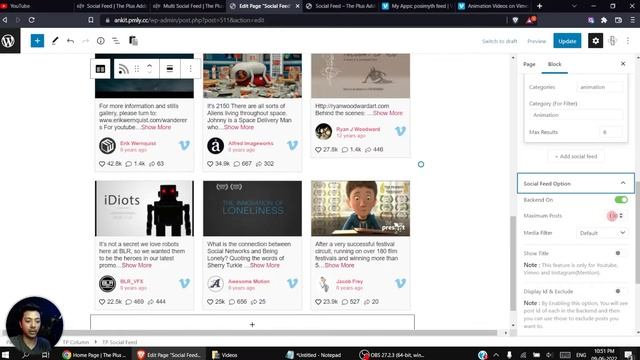Undo the last change
The width and height of the screenshot is (640, 360).
(x=70, y=41)
